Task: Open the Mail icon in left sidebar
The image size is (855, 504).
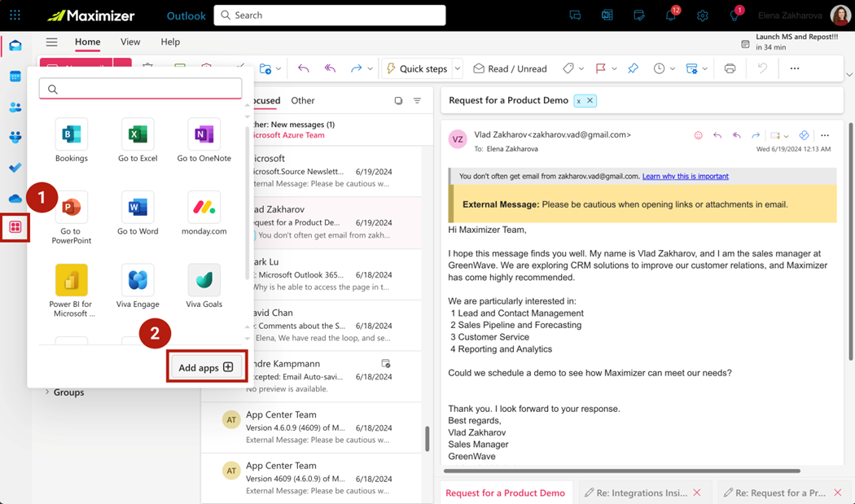Action: (x=15, y=46)
